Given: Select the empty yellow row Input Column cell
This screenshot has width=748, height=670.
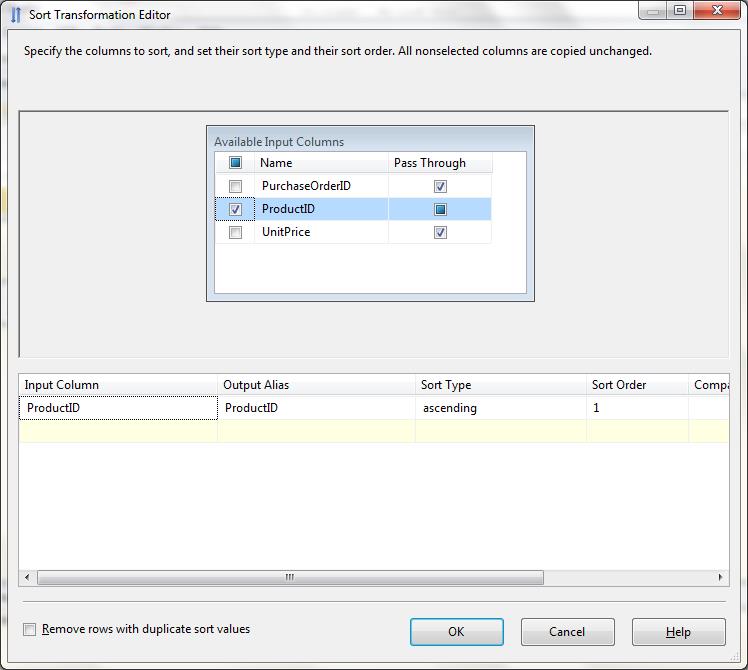Looking at the screenshot, I should [118, 431].
